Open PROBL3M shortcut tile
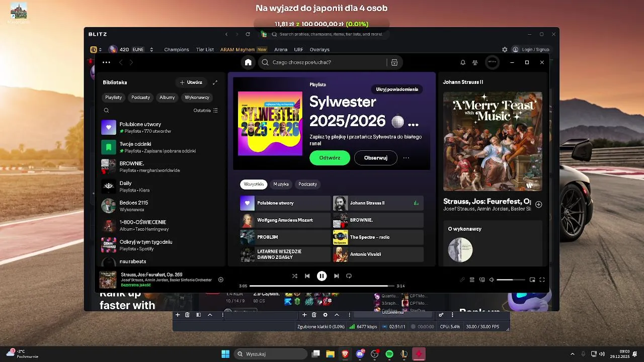This screenshot has height=362, width=644. point(285,237)
